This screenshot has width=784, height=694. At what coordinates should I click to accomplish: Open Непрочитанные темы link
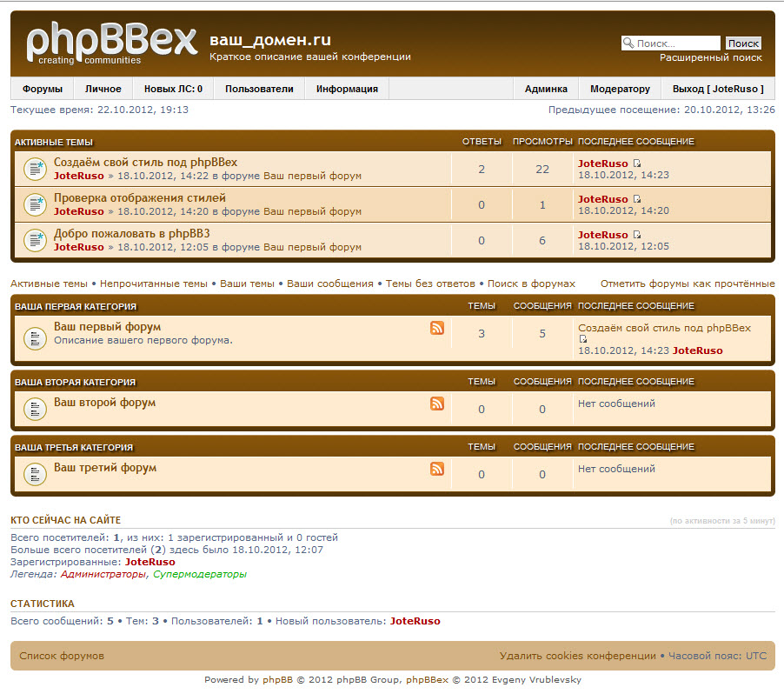pyautogui.click(x=154, y=284)
